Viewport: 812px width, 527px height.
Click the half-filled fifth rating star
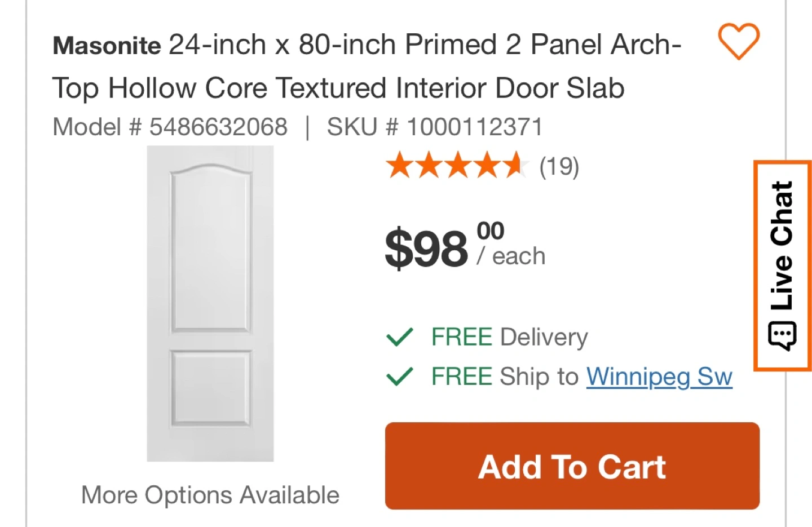pyautogui.click(x=513, y=166)
